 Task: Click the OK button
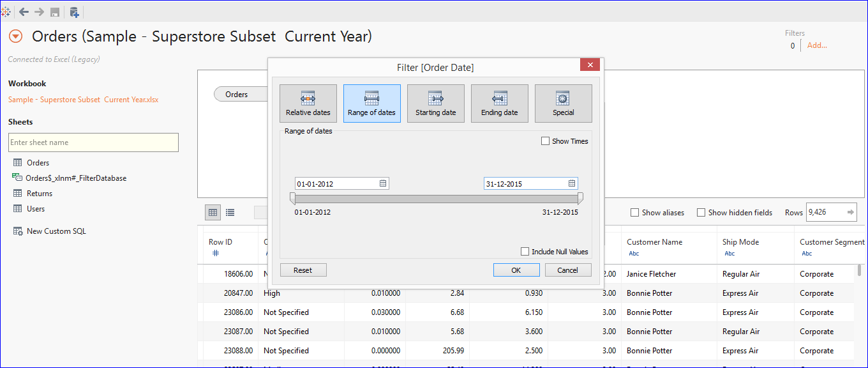click(516, 270)
